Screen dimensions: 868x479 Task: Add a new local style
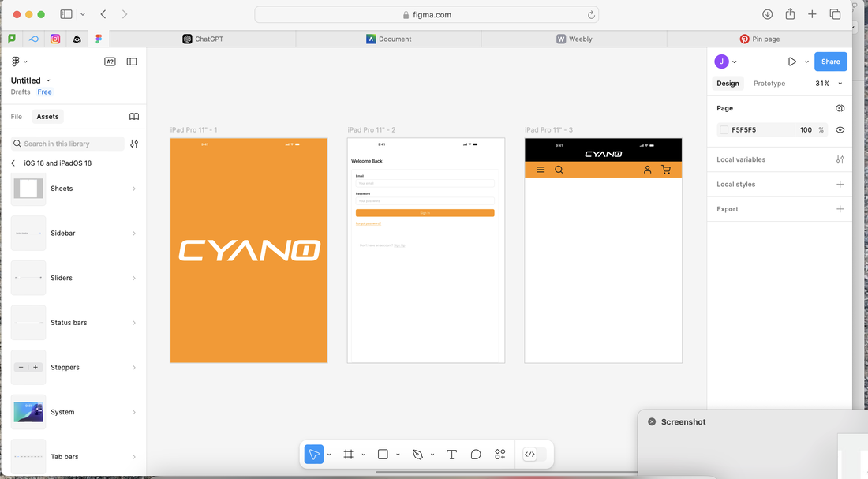(840, 185)
